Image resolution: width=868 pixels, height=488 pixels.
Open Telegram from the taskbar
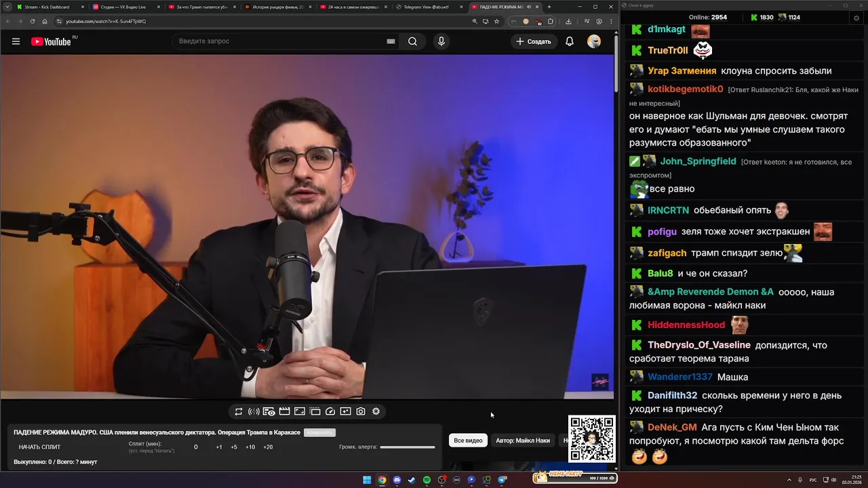tap(502, 480)
